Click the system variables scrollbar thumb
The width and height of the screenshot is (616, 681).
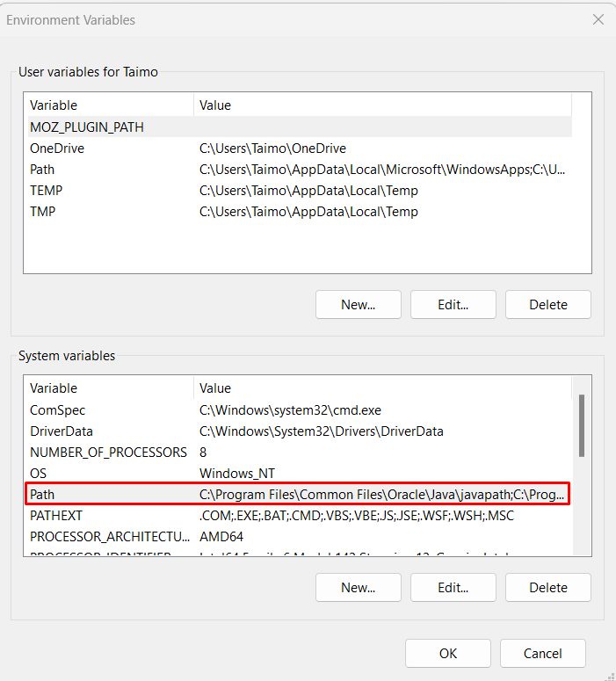(x=582, y=425)
